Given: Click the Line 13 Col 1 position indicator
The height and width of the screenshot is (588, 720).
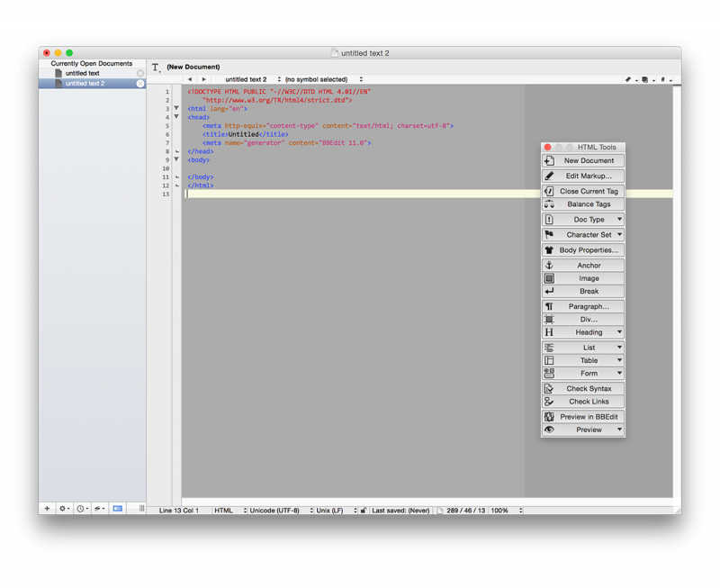Looking at the screenshot, I should [179, 511].
